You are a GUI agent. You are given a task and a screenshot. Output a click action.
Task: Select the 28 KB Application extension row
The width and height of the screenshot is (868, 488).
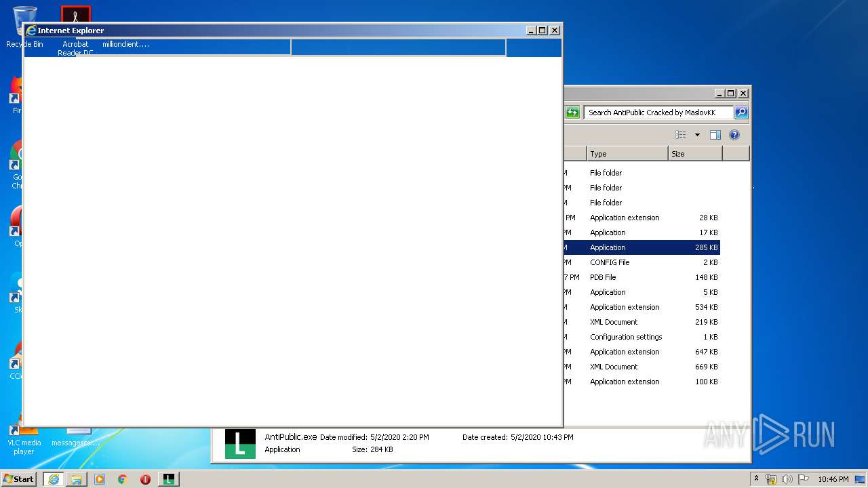click(x=642, y=218)
